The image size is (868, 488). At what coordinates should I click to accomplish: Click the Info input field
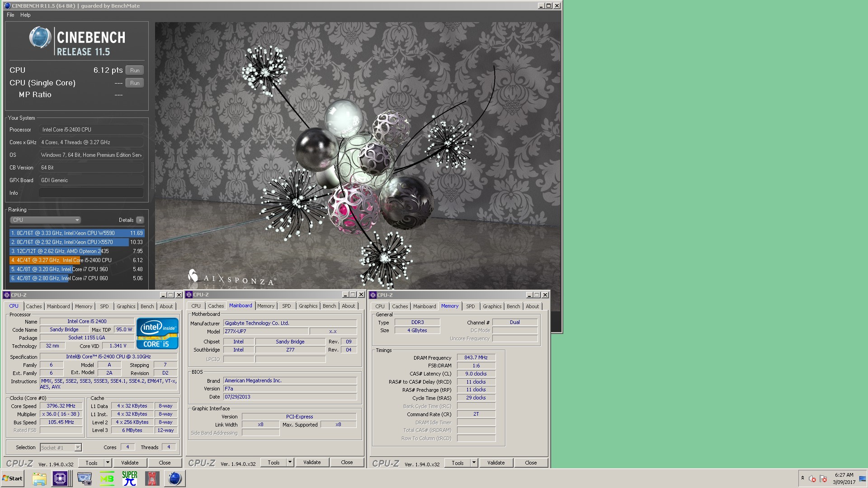[x=91, y=193]
